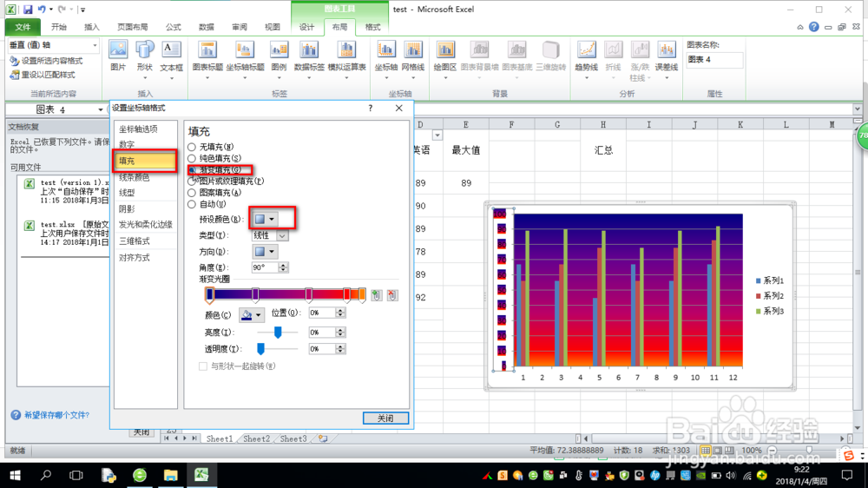Open the zoom level 100% control

pyautogui.click(x=751, y=451)
